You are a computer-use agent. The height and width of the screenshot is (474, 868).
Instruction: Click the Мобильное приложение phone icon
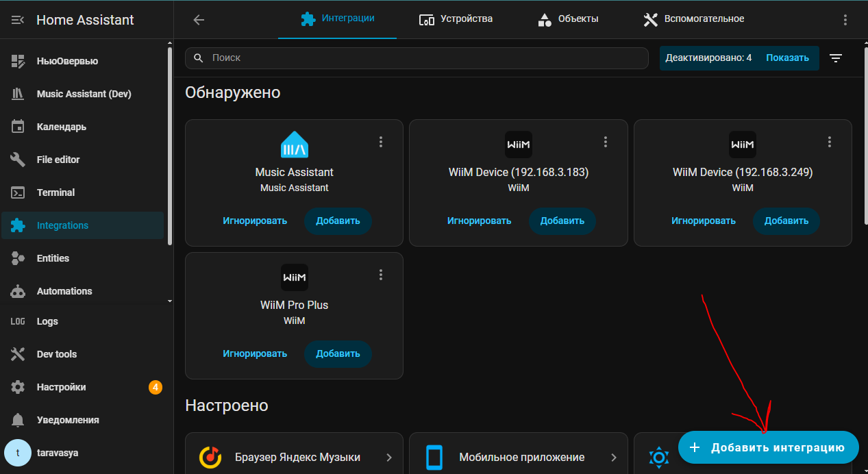[434, 456]
